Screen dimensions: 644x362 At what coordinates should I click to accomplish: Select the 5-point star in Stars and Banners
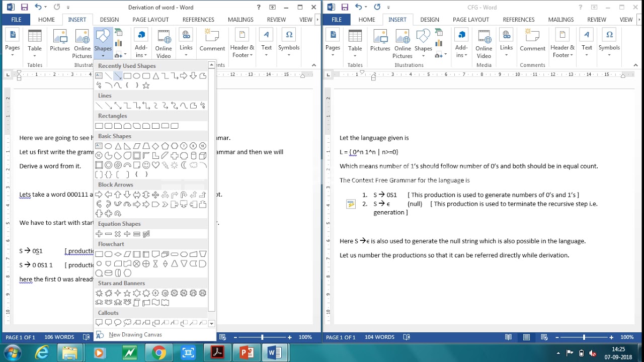click(x=127, y=293)
